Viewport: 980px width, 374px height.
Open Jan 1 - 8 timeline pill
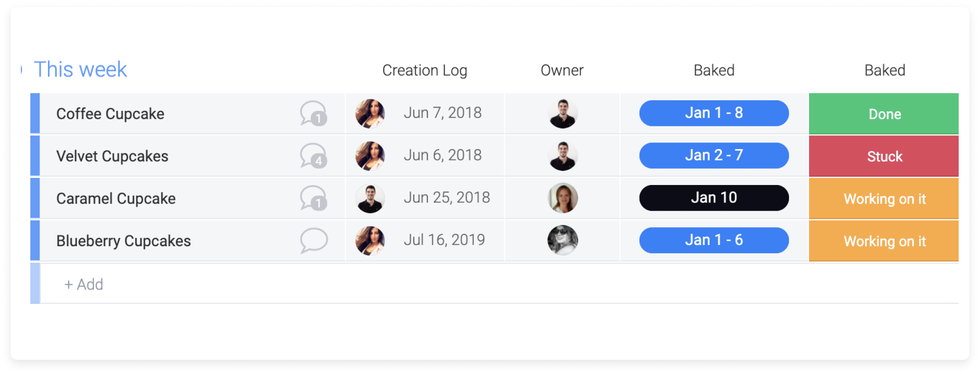tap(714, 113)
